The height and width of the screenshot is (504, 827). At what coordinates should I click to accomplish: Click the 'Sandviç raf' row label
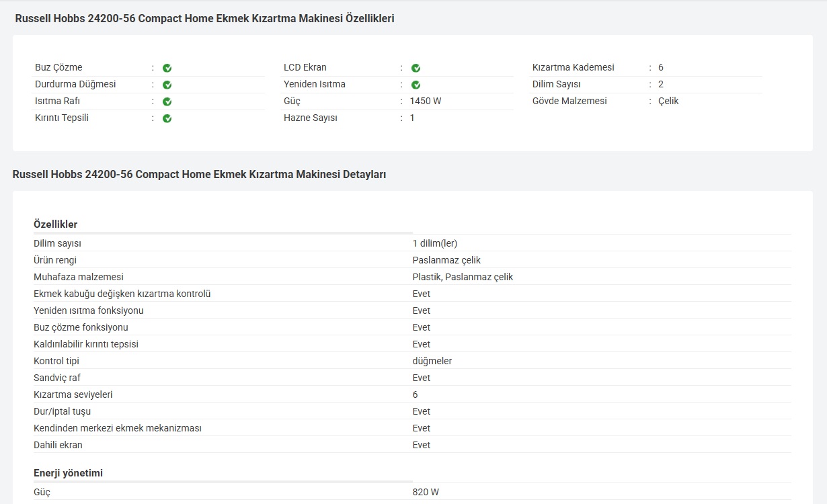pyautogui.click(x=57, y=378)
